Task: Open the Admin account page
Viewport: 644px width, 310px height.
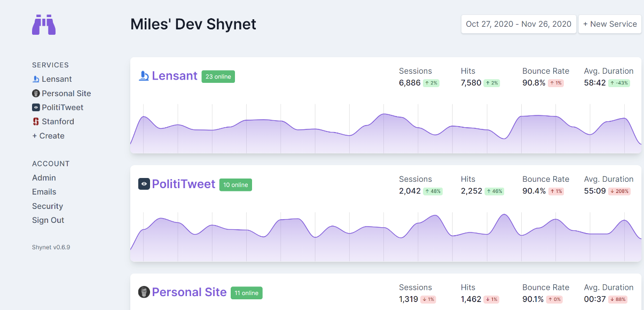Action: (x=44, y=178)
